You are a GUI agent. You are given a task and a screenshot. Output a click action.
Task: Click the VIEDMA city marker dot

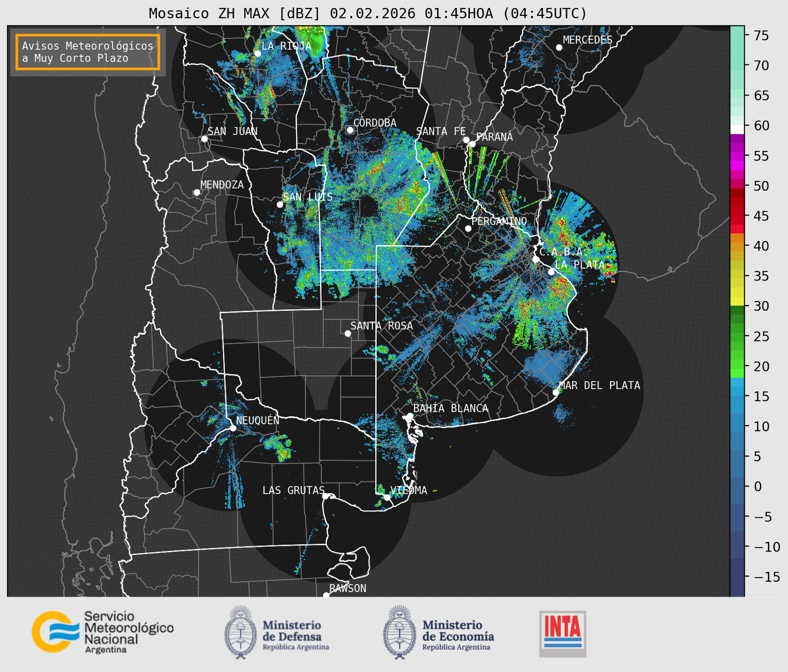click(x=387, y=497)
